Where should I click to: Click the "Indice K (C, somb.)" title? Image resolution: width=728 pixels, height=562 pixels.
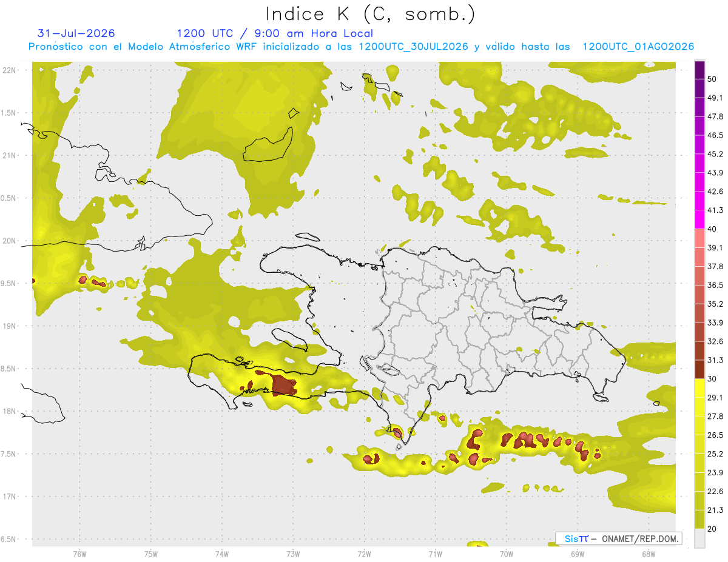(x=369, y=14)
